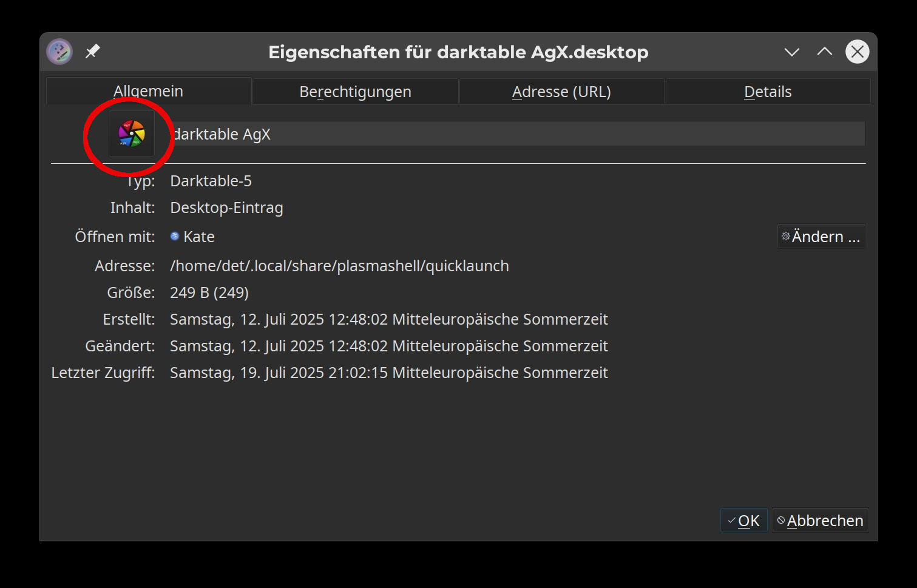Select the type value Darktable-5

pyautogui.click(x=211, y=181)
